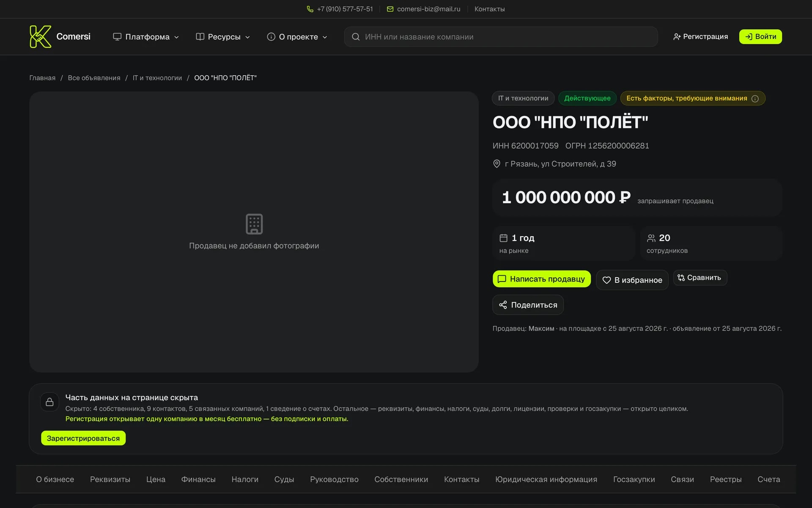Switch to the Суды tab
Viewport: 812px width, 508px height.
tap(284, 479)
